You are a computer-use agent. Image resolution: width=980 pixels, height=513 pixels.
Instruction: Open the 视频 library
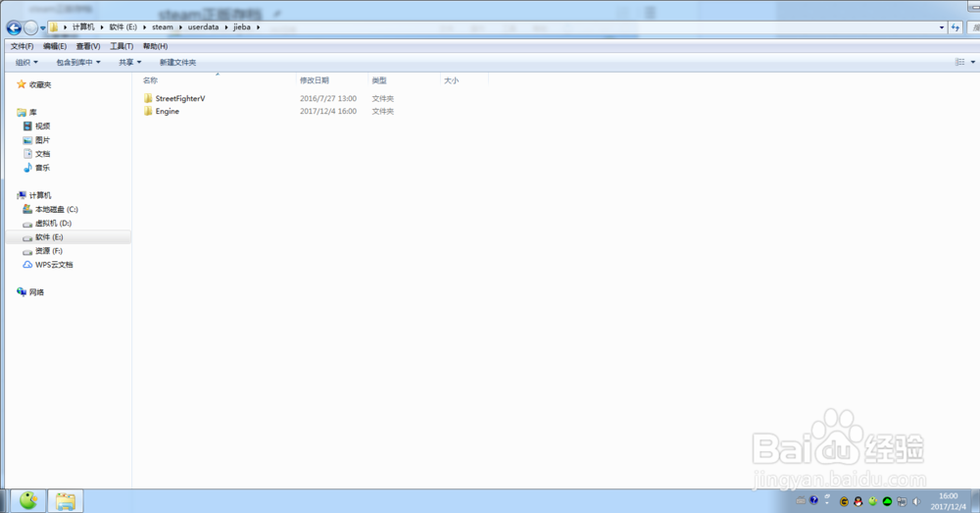click(x=42, y=127)
